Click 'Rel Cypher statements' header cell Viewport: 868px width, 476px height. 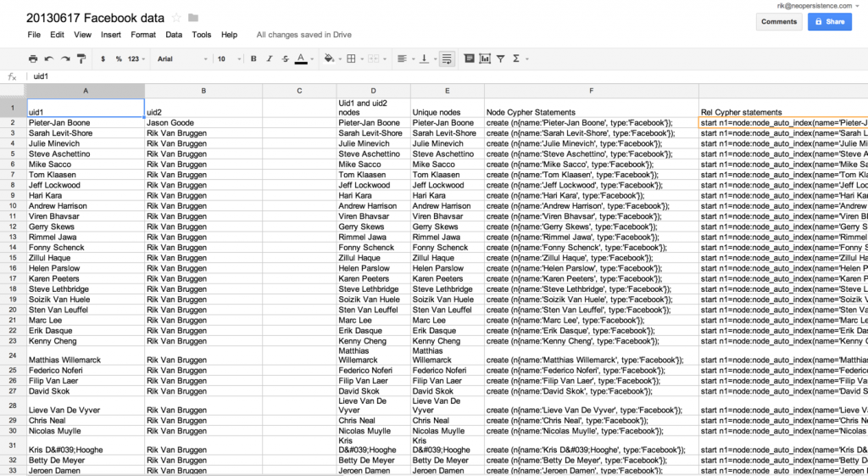click(x=782, y=108)
